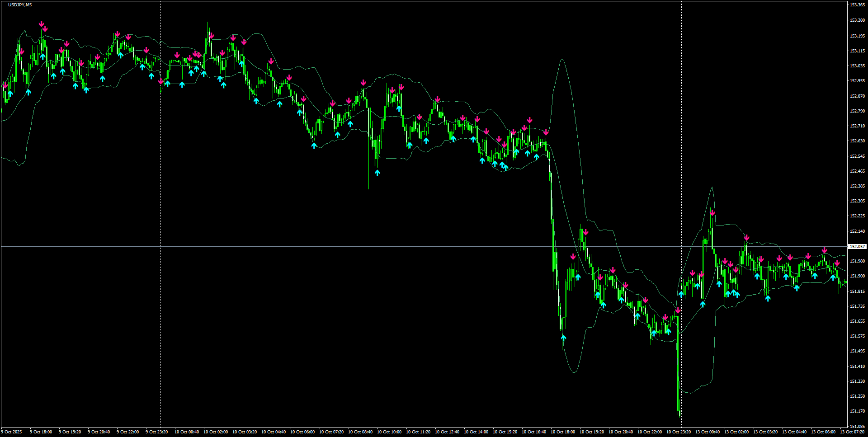Select the pink sell arrow above the 13 Oct 00:40 rally top
Viewport: 868px width, 437px height.
[712, 212]
